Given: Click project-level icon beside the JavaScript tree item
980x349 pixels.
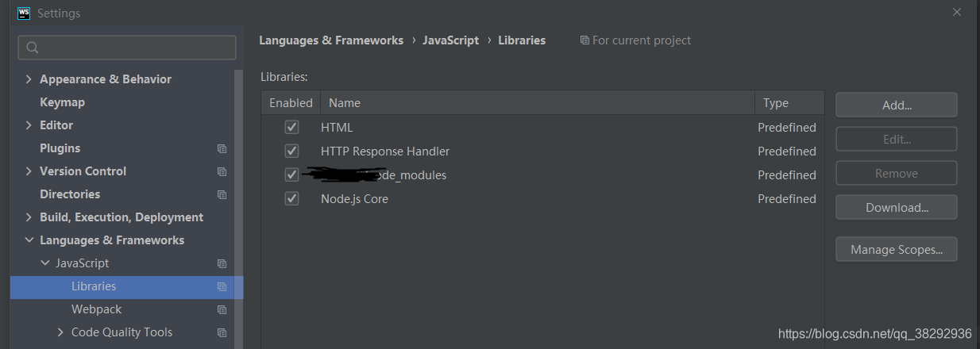Looking at the screenshot, I should pyautogui.click(x=222, y=263).
